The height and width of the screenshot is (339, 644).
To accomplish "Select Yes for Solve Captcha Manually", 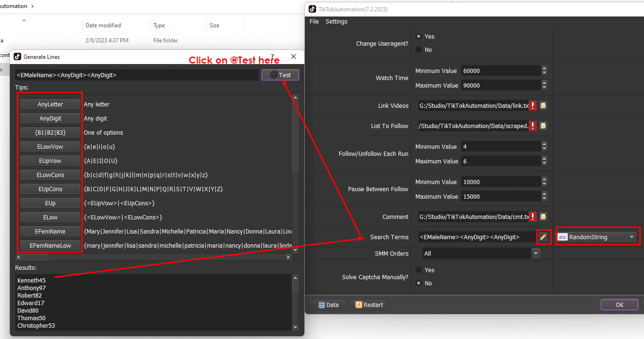I will pyautogui.click(x=419, y=270).
